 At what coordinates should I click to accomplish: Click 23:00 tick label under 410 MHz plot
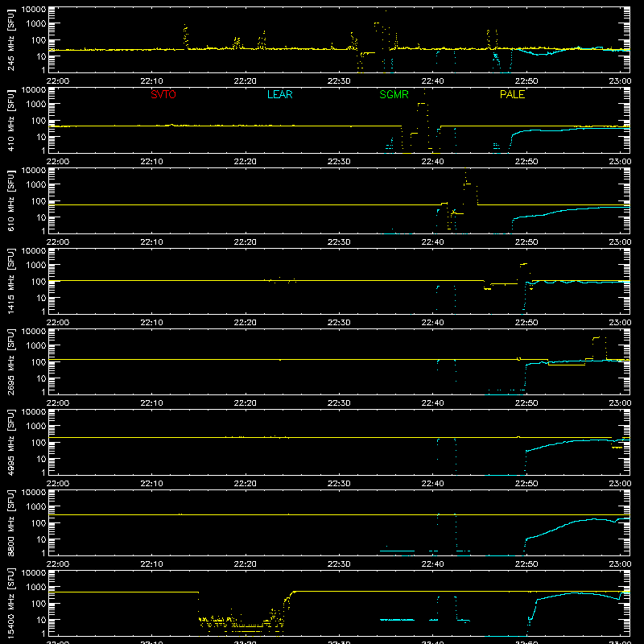tap(620, 162)
